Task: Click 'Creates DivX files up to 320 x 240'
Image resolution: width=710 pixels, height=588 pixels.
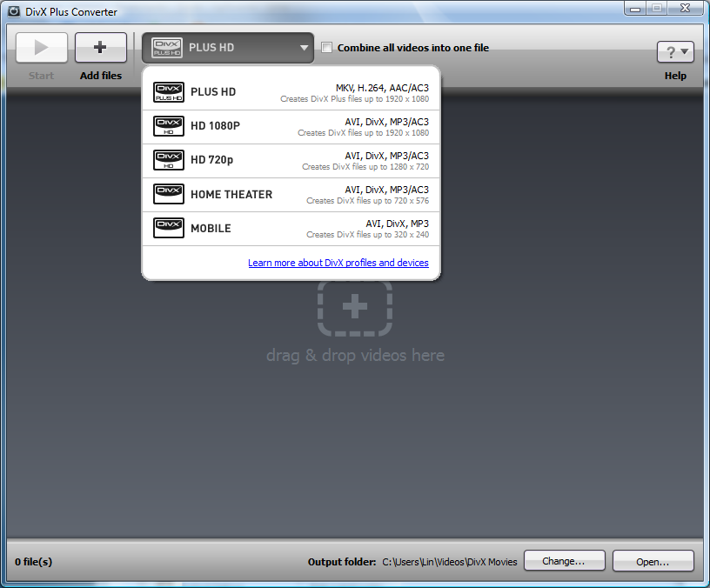Action: [x=368, y=235]
